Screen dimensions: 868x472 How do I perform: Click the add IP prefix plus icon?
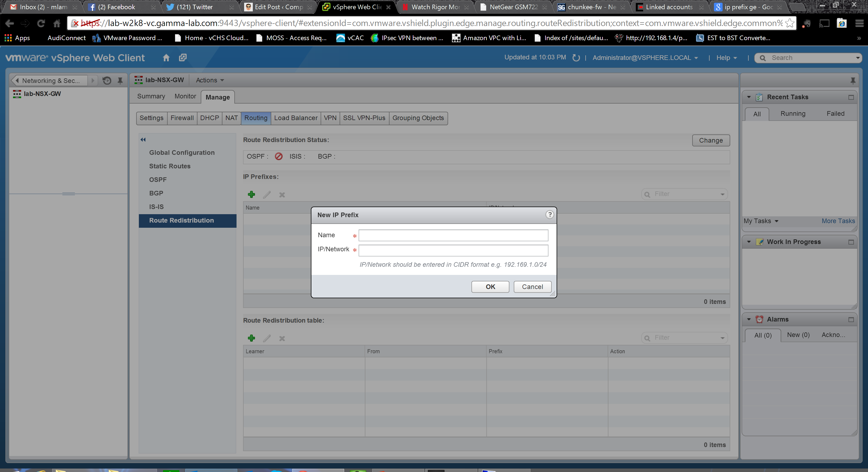[251, 194]
